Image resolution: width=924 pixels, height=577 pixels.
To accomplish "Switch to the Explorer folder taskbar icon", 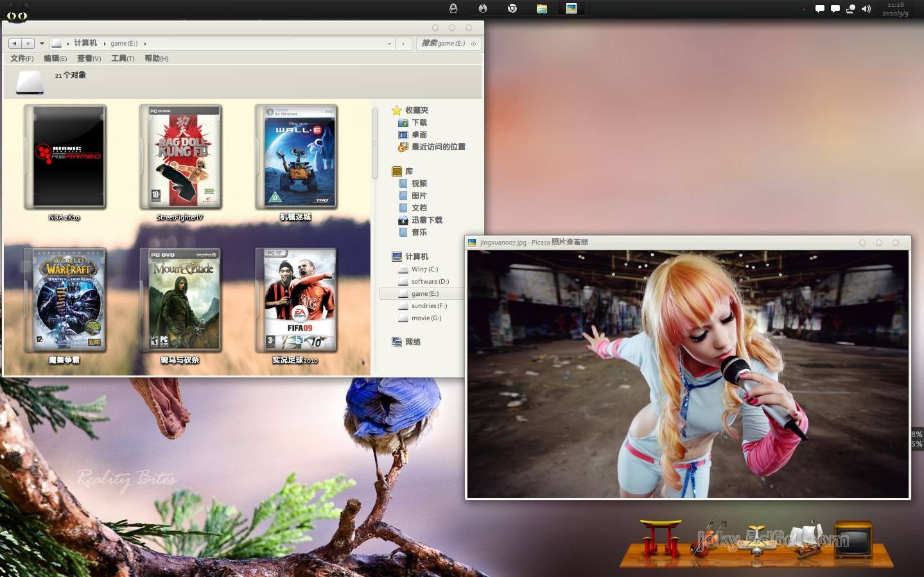I will pyautogui.click(x=542, y=8).
